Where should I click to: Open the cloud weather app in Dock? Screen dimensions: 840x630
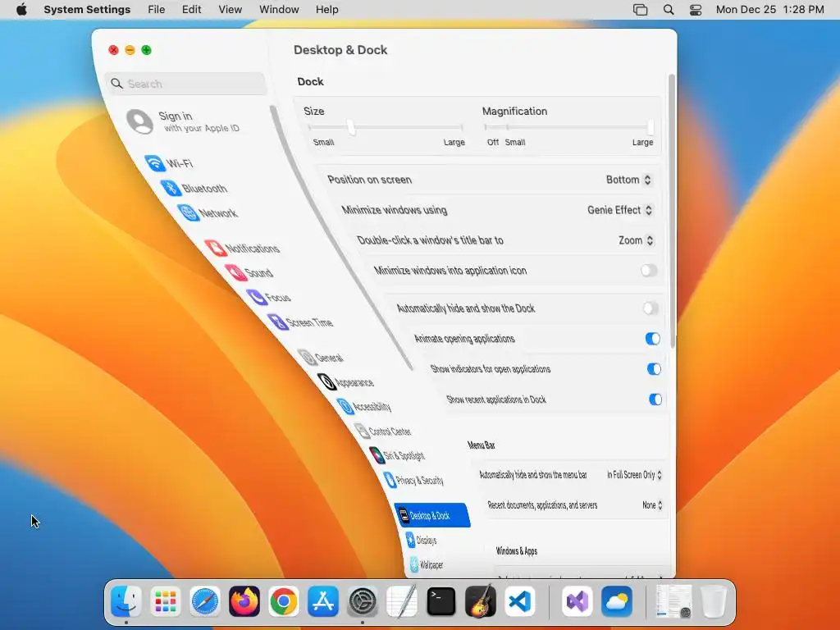(617, 601)
